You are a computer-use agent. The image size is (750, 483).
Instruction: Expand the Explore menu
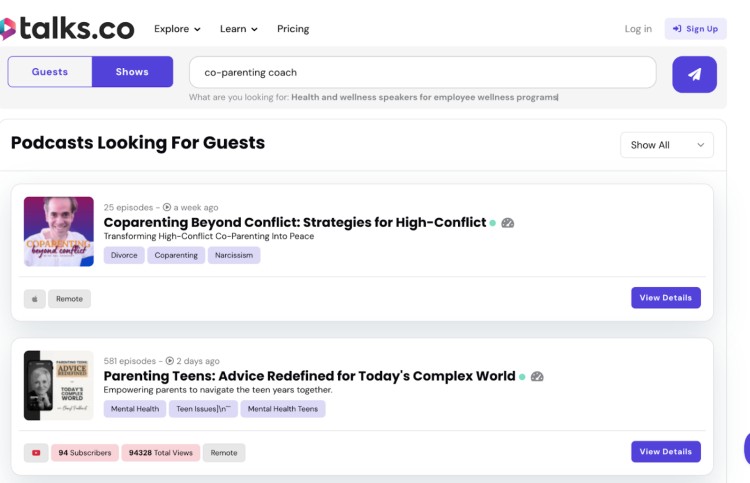[x=177, y=29]
